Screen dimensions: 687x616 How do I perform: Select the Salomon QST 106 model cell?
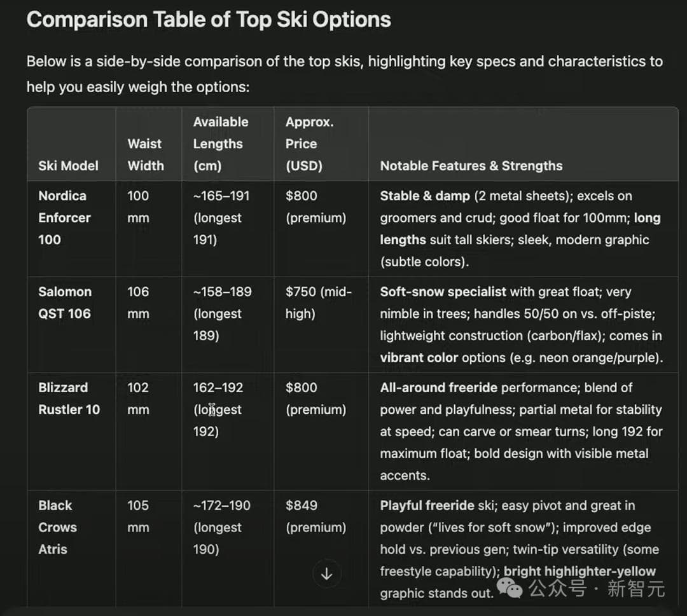click(64, 303)
